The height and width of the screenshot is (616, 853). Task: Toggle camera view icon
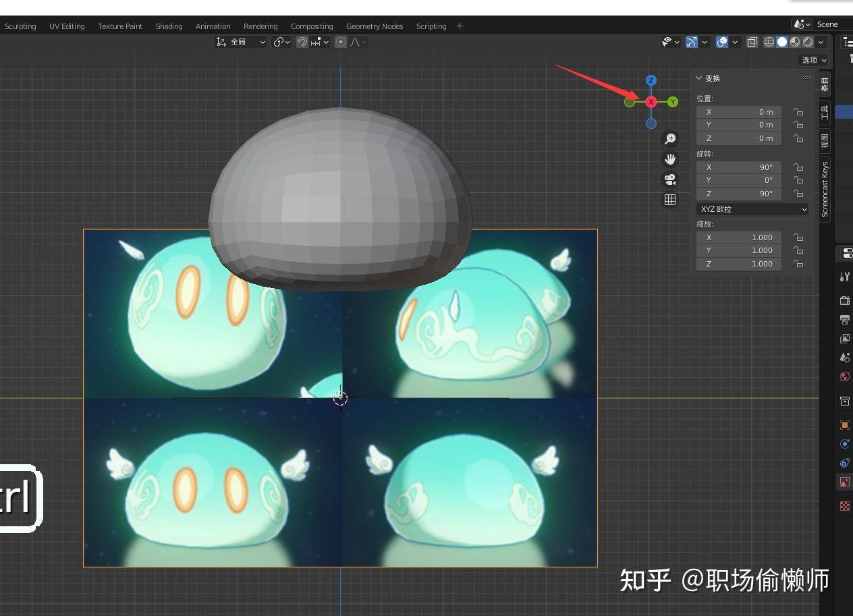click(x=670, y=179)
